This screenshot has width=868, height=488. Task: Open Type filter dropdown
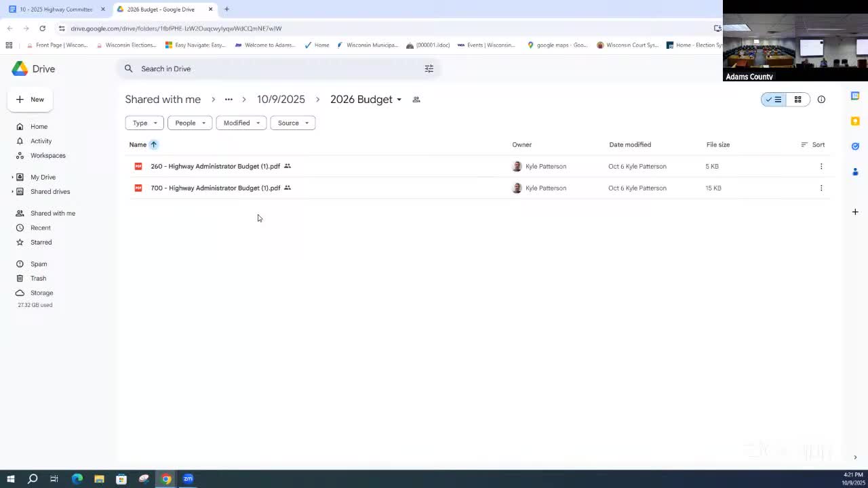(144, 123)
